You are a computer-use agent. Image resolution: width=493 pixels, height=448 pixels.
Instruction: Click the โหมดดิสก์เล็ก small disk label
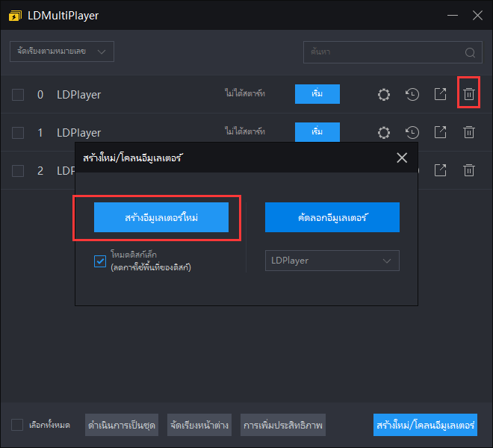pos(134,255)
